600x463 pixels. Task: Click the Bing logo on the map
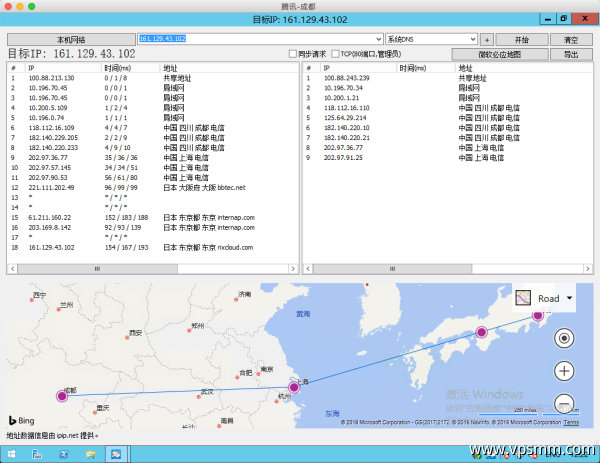coord(22,421)
